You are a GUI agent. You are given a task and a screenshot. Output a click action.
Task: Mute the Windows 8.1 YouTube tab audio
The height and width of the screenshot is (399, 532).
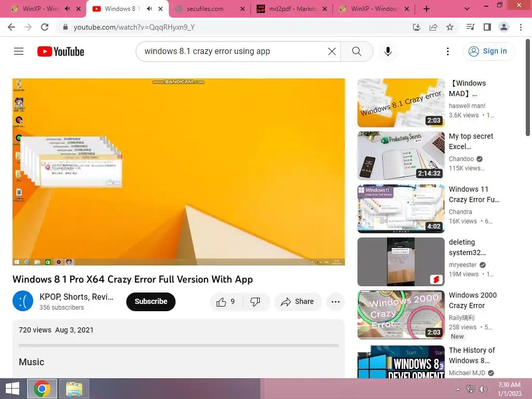[x=149, y=9]
